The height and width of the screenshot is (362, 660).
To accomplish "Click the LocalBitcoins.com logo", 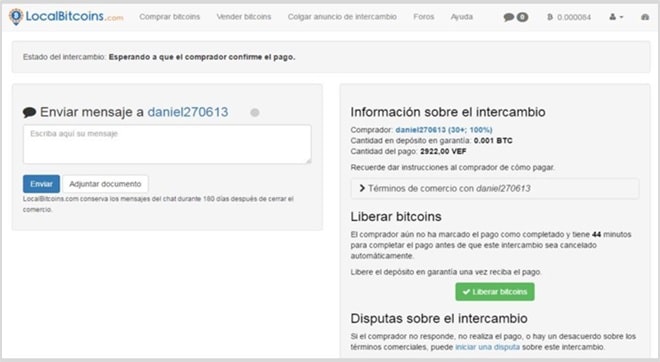I will 66,16.
